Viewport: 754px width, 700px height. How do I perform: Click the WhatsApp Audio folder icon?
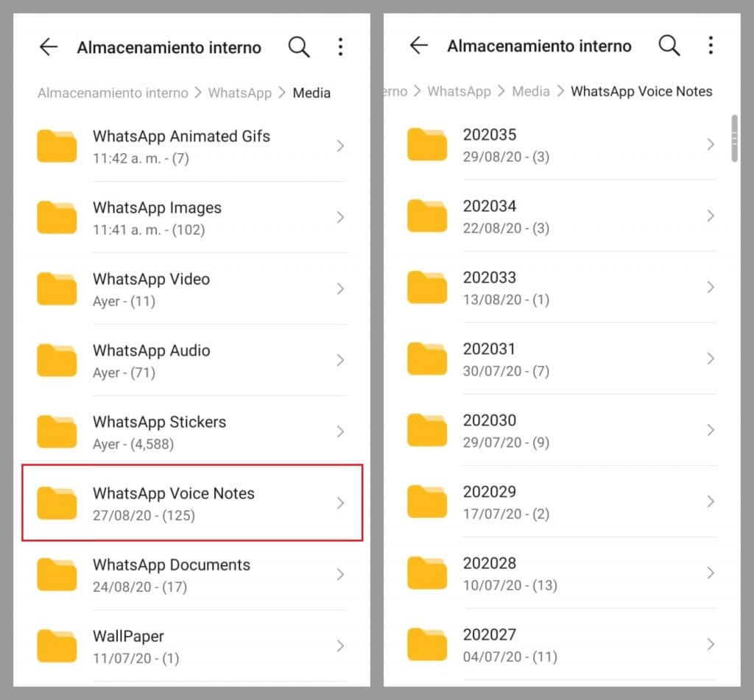57,360
